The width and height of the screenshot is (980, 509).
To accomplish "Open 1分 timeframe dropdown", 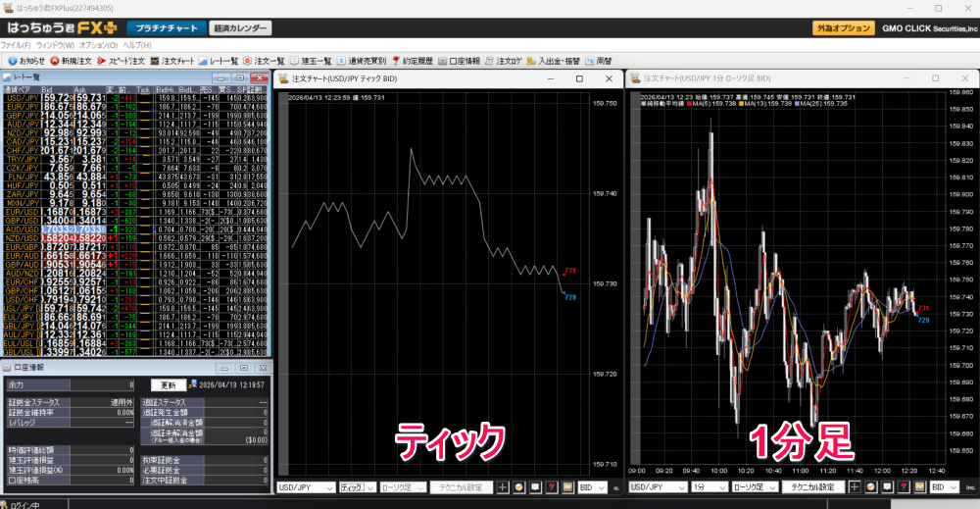I will click(x=709, y=487).
